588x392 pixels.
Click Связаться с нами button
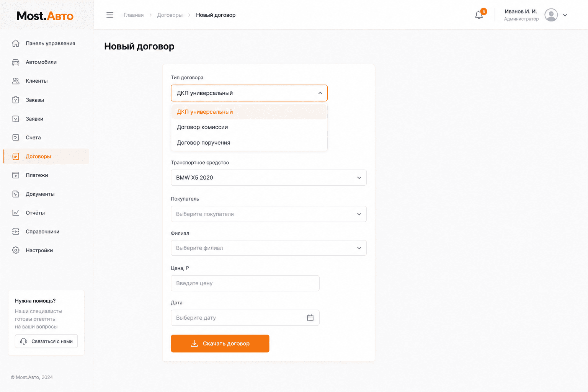pyautogui.click(x=46, y=341)
